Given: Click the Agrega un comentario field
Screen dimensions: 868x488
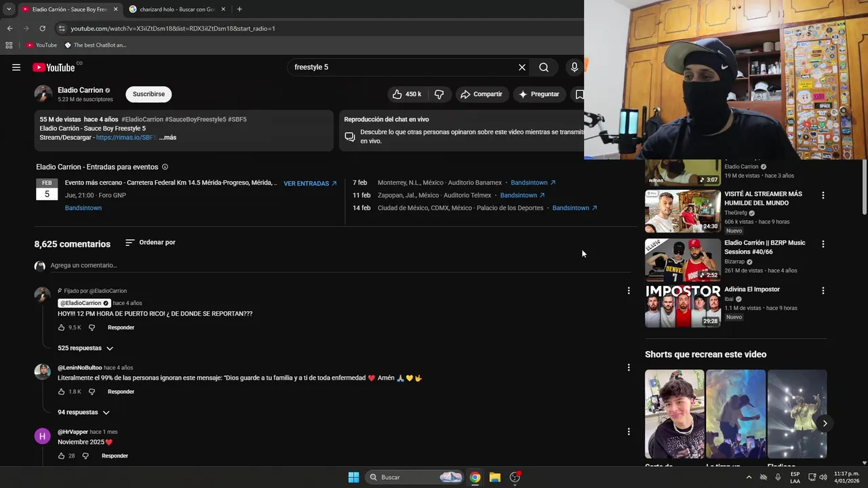Looking at the screenshot, I should coord(339,266).
